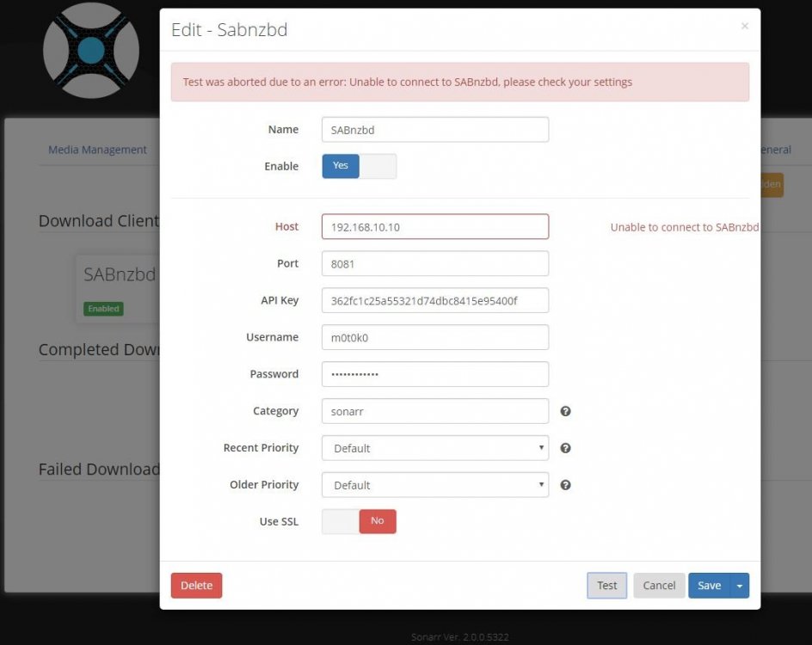Focus the Name input field
The image size is (812, 645).
click(435, 129)
